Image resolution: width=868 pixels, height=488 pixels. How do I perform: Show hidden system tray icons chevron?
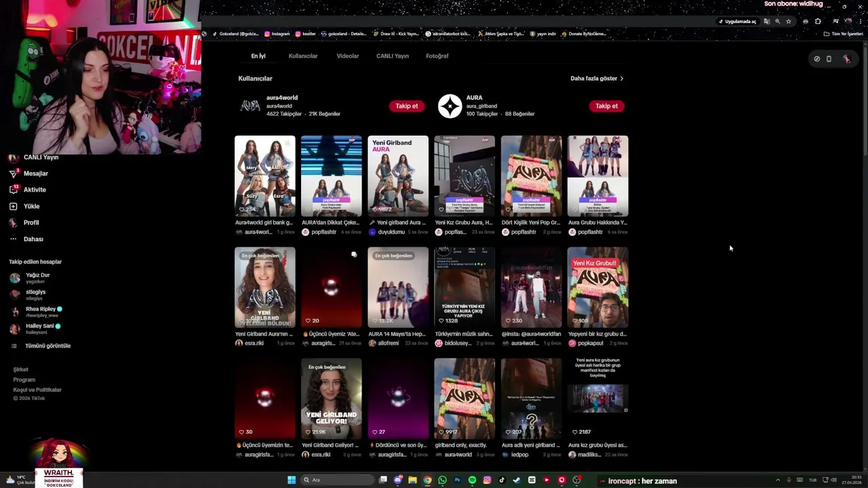(x=778, y=481)
